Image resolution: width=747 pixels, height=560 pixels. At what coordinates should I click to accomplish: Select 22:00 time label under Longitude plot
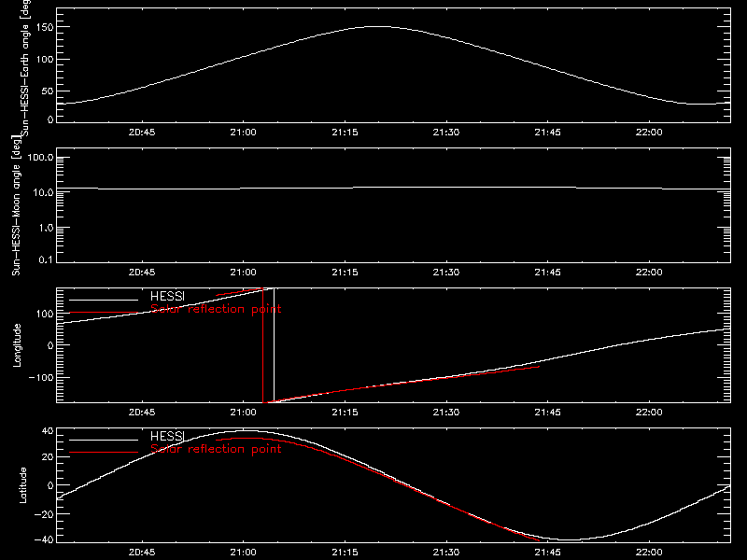pyautogui.click(x=649, y=413)
